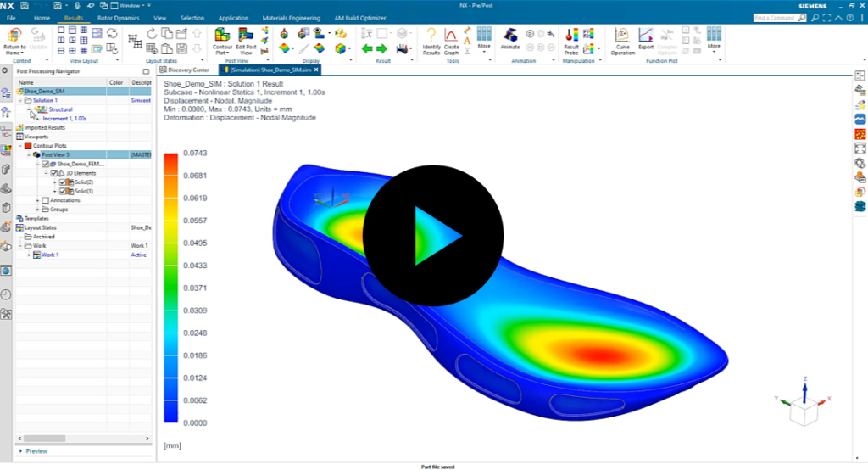Collapse the Contour Plots tree node

coord(21,146)
